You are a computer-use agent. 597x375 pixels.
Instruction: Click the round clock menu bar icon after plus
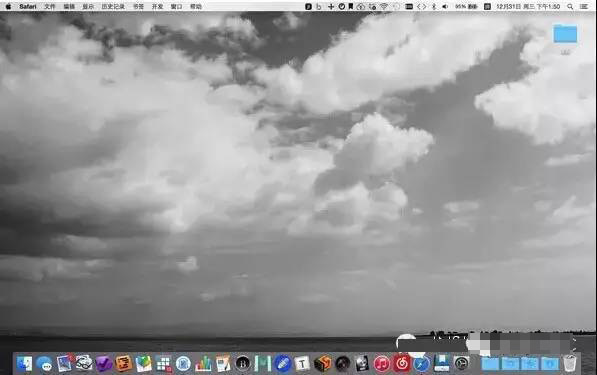342,6
